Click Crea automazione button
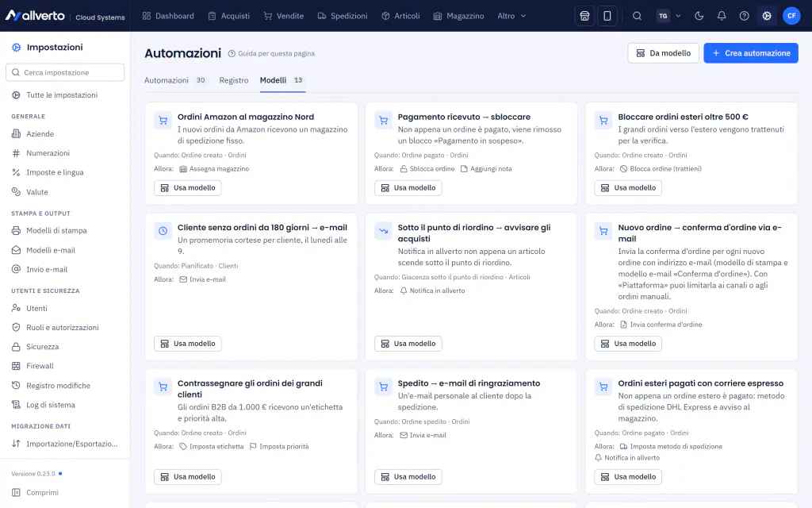Image resolution: width=812 pixels, height=508 pixels. point(751,53)
